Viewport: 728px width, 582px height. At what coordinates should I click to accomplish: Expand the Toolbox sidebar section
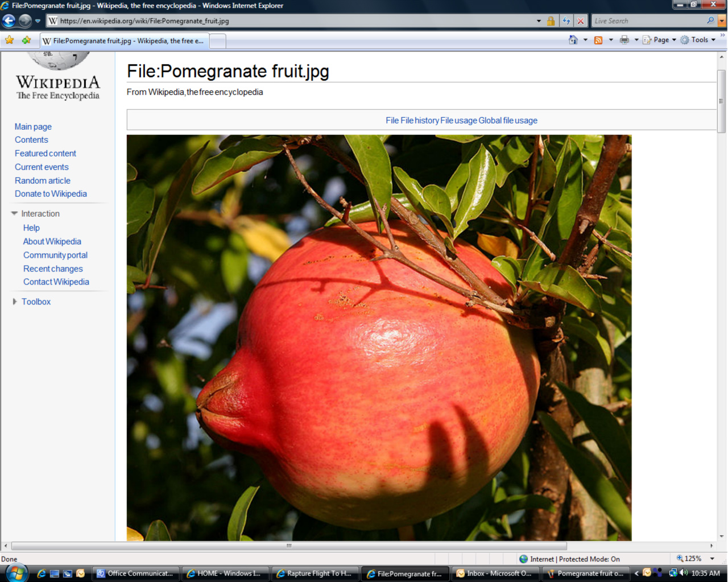click(x=15, y=302)
